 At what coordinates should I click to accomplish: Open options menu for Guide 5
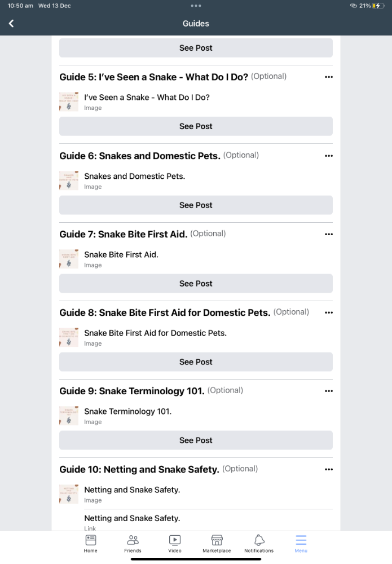[329, 77]
